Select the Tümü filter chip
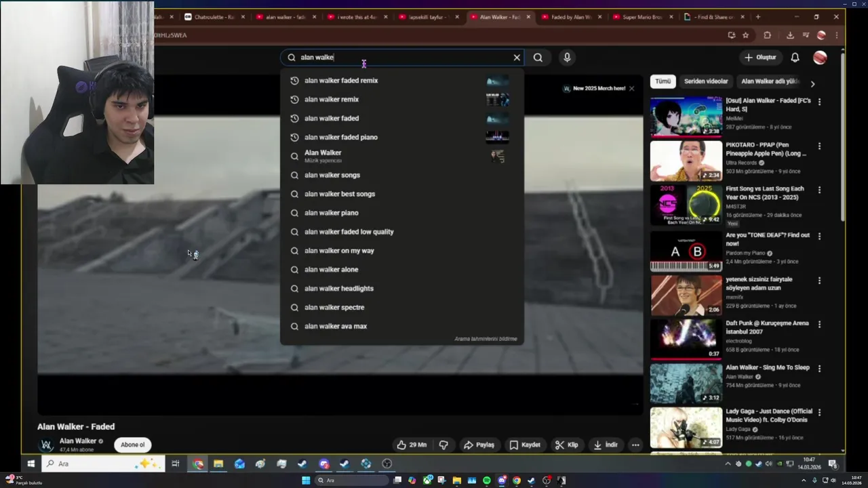This screenshot has width=868, height=488. click(663, 81)
